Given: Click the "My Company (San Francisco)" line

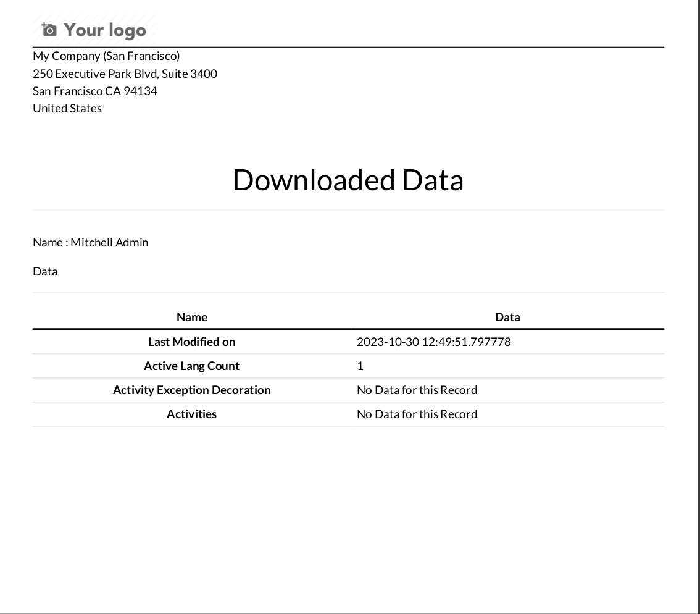Looking at the screenshot, I should 106,56.
